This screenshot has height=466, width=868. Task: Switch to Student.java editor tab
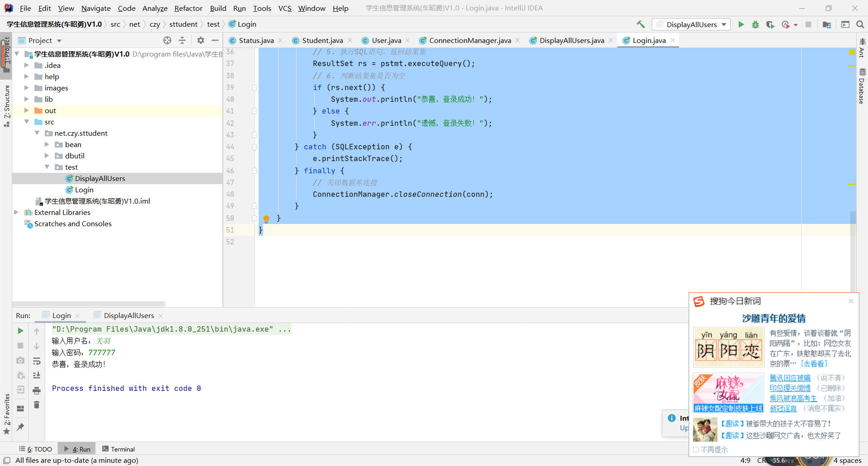pos(322,40)
